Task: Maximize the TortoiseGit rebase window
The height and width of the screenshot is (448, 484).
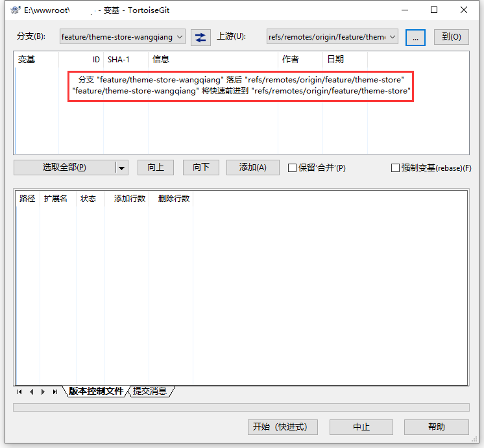Action: 434,10
